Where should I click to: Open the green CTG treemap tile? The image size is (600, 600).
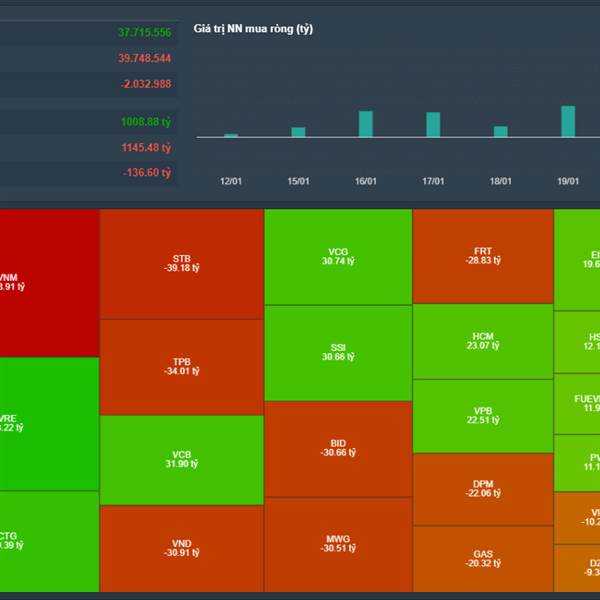click(49, 541)
